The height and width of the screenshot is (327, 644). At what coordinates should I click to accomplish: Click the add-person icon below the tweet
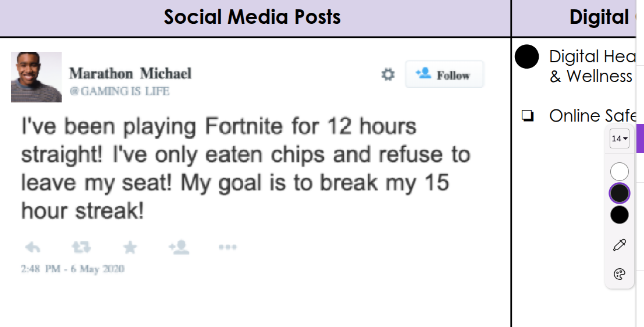[x=179, y=248]
